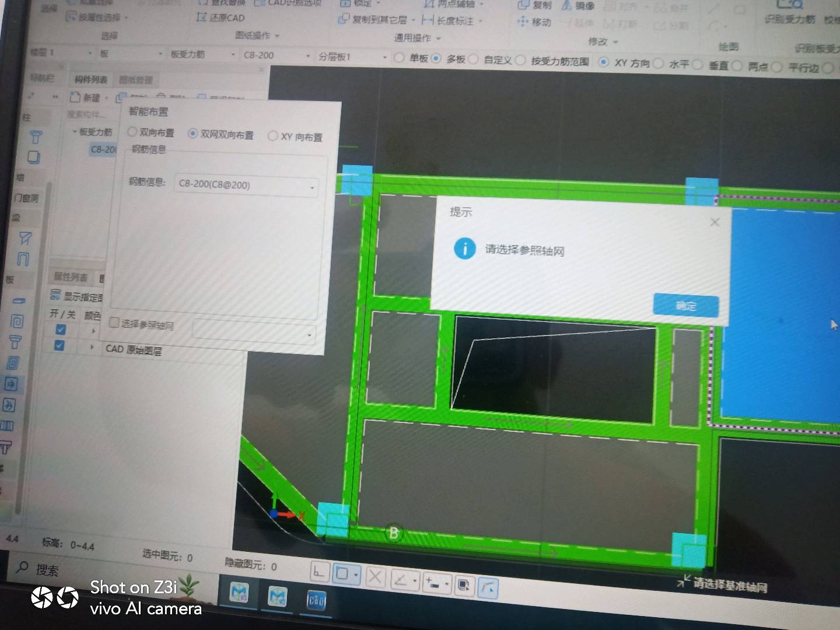Click 新建 in the component list
840x630 pixels.
coord(85,97)
